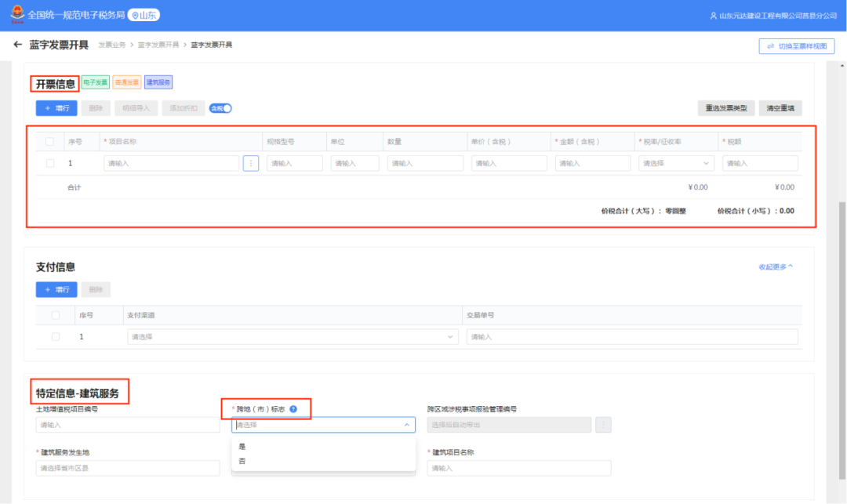847x504 pixels.
Task: Focus the 单位 input field
Action: pos(355,163)
